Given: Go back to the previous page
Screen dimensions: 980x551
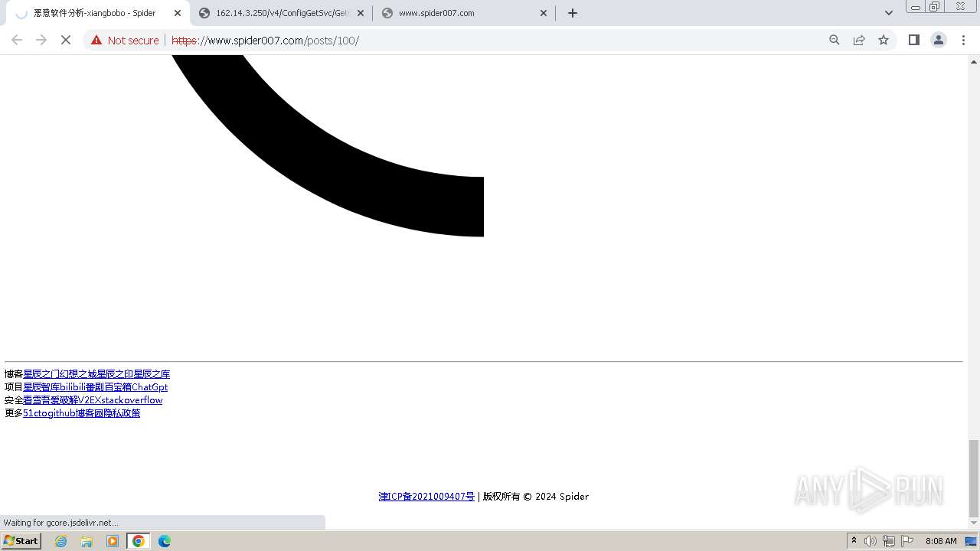Looking at the screenshot, I should [x=17, y=40].
